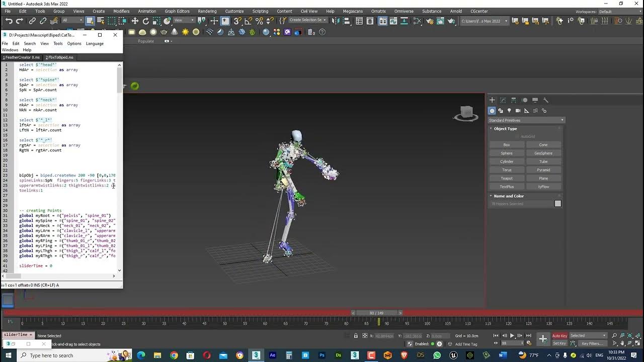The height and width of the screenshot is (362, 644).
Task: Select the Lights category icon
Action: click(509, 111)
